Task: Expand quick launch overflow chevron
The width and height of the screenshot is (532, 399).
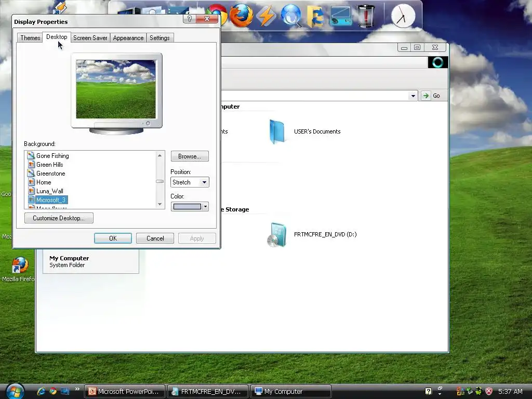Action: pos(77,389)
